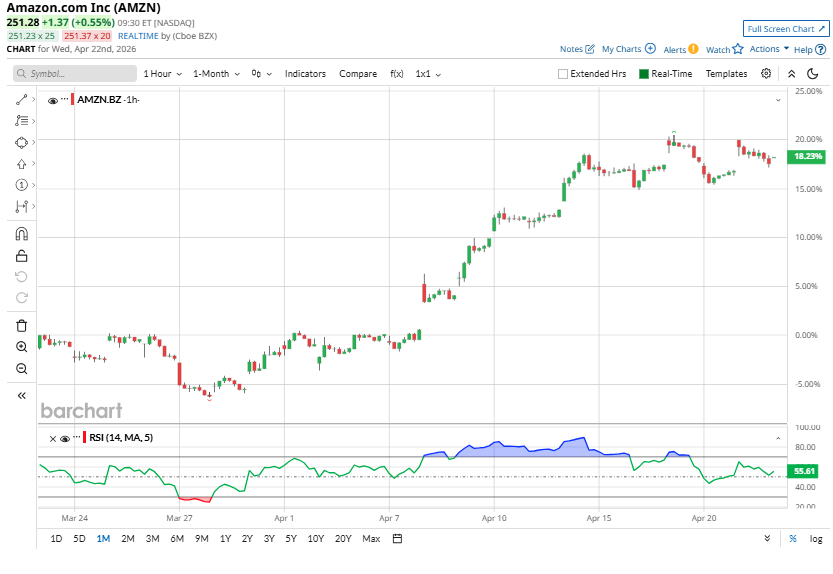Screen dimensions: 833x574
Task: Hide the AMZN.BZ series with eye icon
Action: (x=53, y=100)
